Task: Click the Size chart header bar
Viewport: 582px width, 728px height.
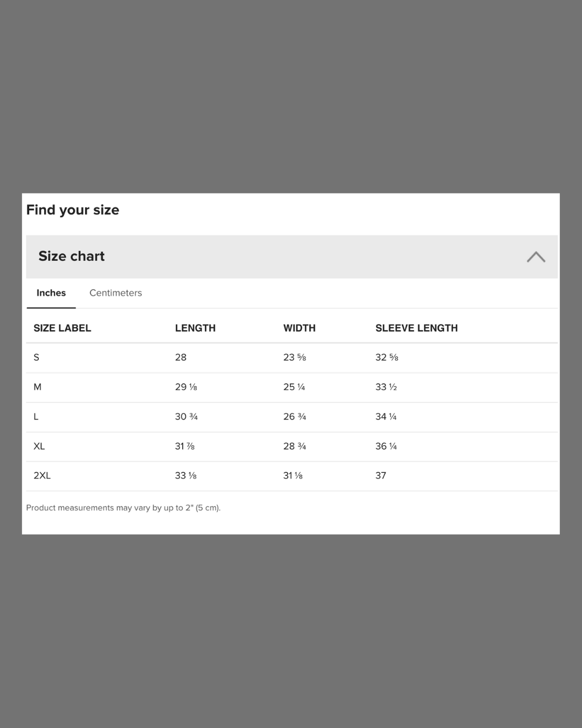Action: pos(292,257)
